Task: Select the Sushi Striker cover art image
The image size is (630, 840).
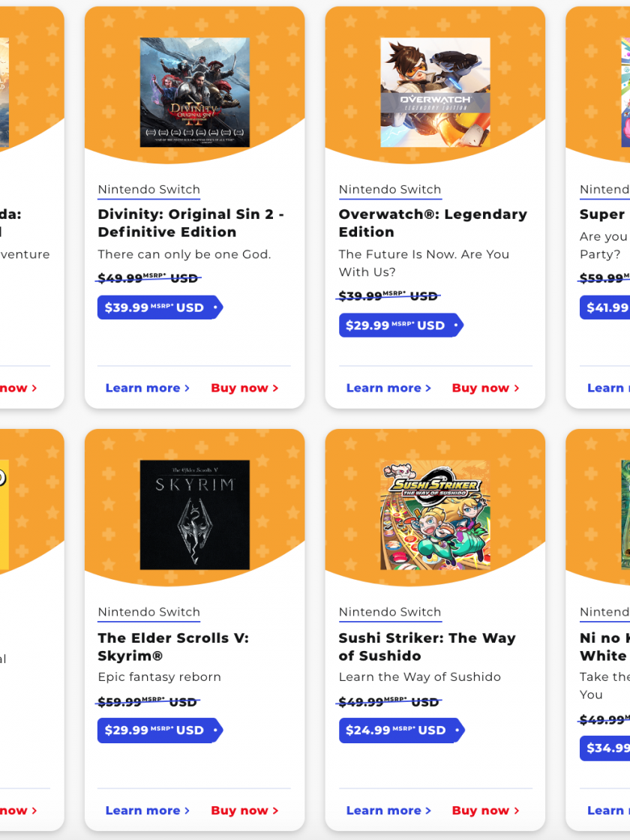Action: 435,514
